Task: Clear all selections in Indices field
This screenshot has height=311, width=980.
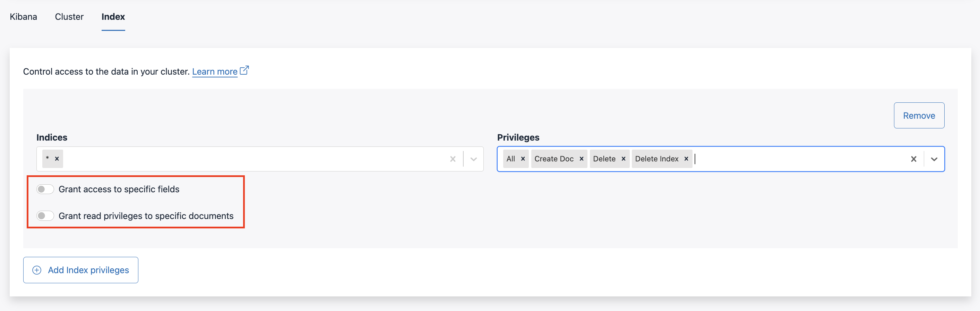Action: (x=453, y=159)
